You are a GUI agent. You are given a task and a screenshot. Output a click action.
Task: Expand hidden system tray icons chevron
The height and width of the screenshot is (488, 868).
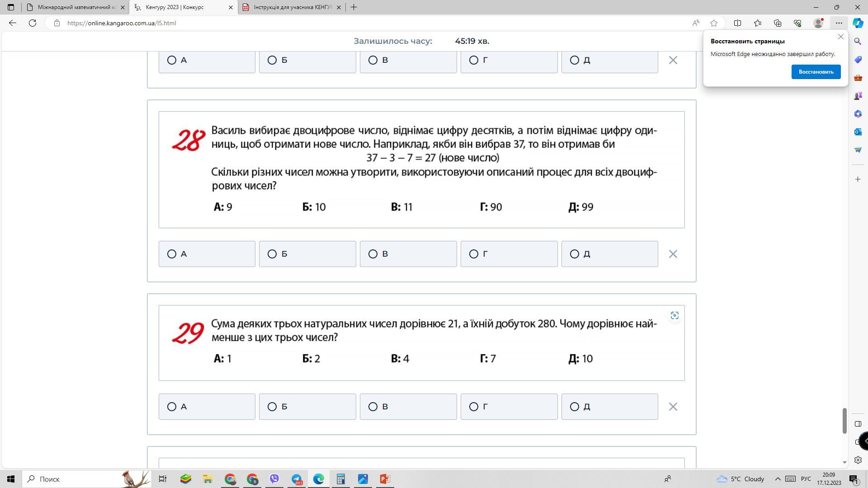pos(778,479)
